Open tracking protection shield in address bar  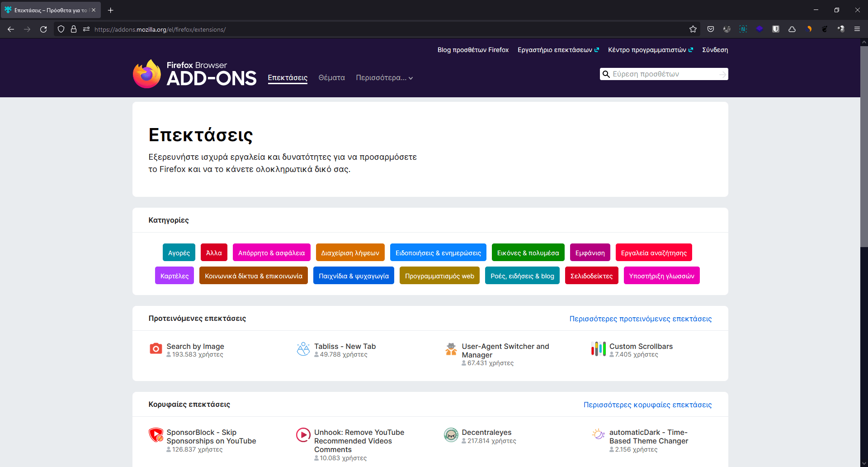(x=61, y=29)
